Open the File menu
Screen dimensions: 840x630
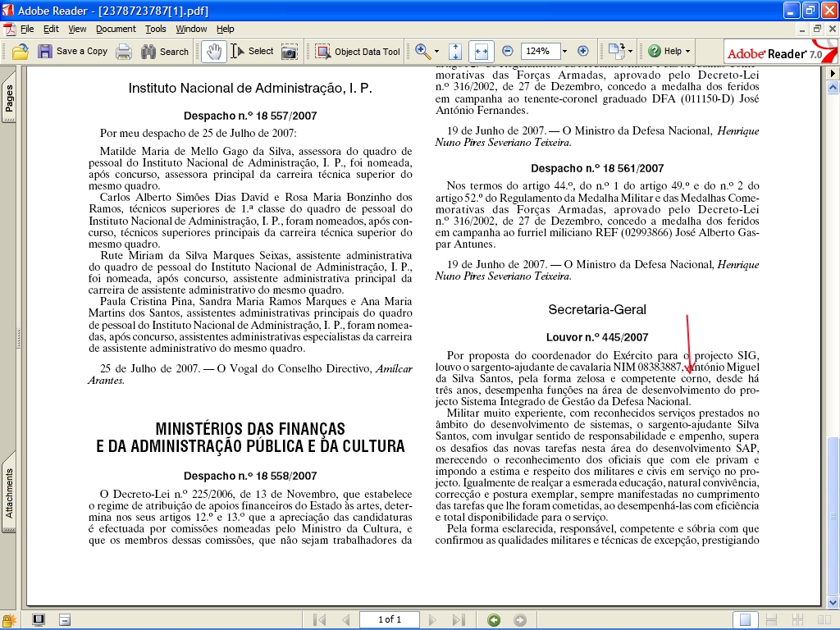[27, 29]
